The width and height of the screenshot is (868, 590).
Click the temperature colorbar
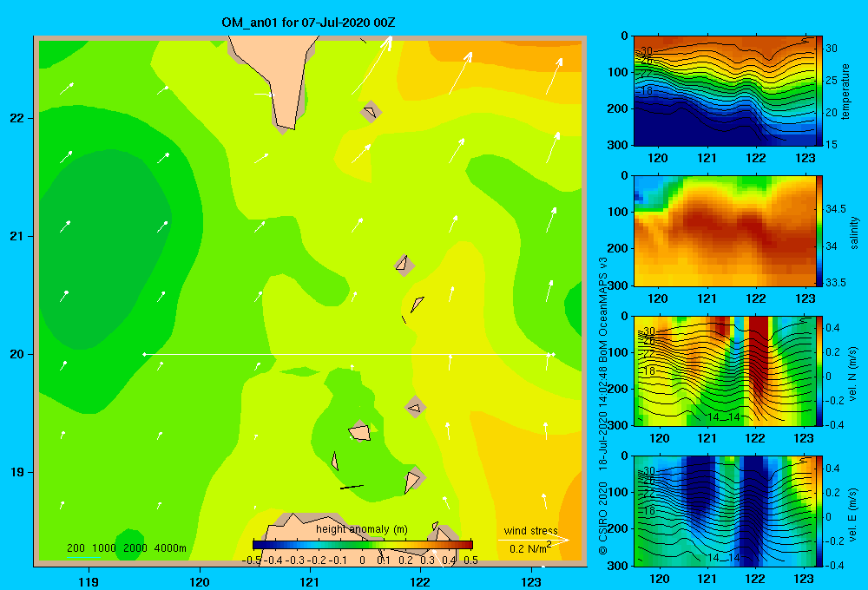pos(820,91)
